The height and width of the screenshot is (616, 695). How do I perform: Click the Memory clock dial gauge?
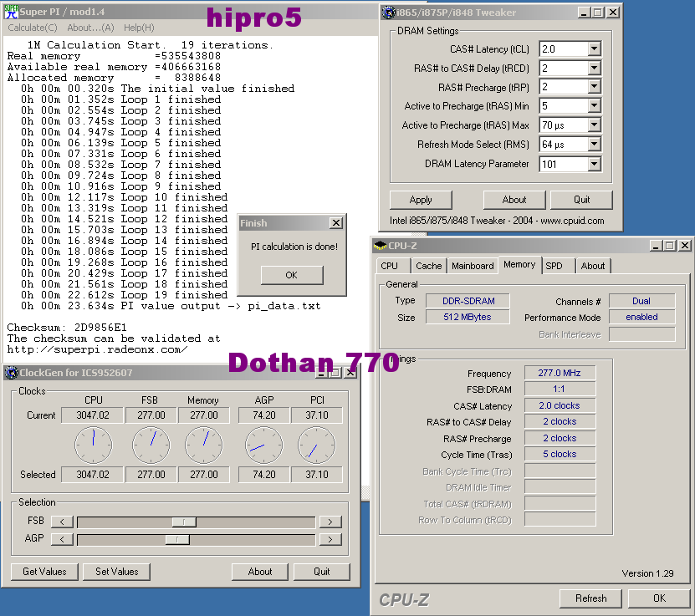[203, 445]
